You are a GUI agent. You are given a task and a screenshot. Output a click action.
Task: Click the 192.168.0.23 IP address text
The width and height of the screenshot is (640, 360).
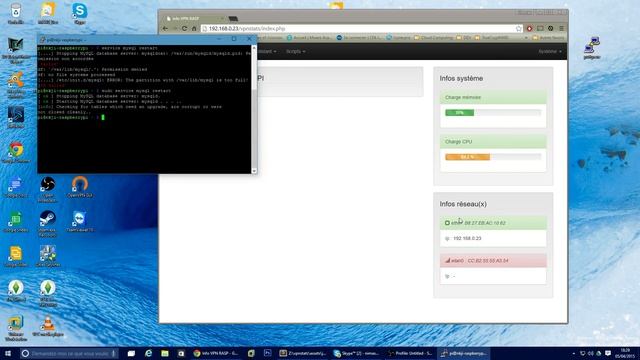pyautogui.click(x=467, y=238)
